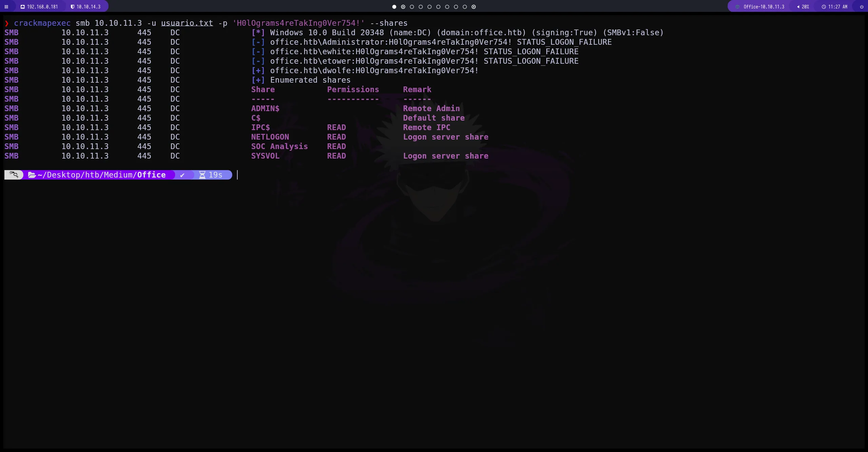The width and height of the screenshot is (868, 452).
Task: Switch to the third workspace dot
Action: [412, 7]
